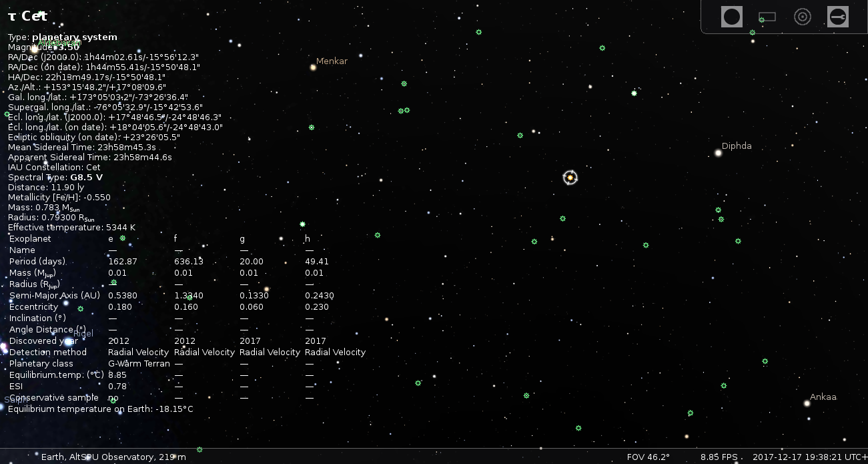This screenshot has height=464, width=868.
Task: Toggle the sensor frame rectangle icon
Action: (767, 17)
